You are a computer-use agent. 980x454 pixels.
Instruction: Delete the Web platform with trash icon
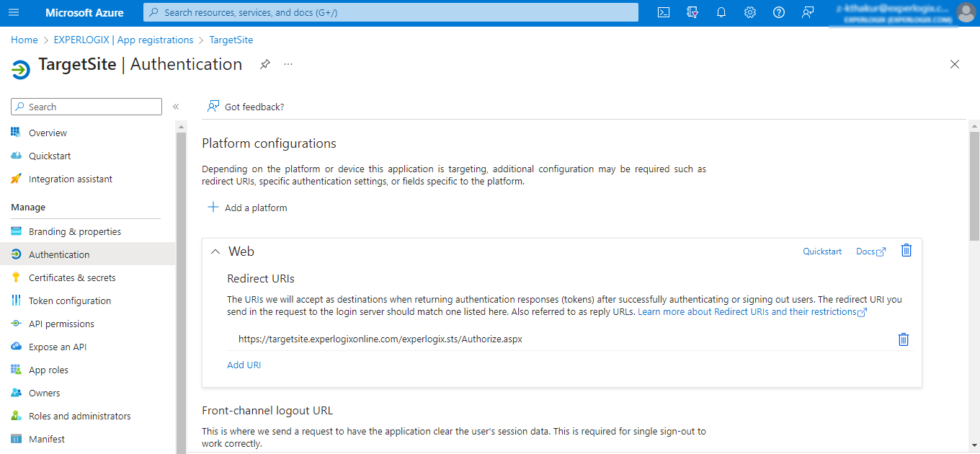pyautogui.click(x=906, y=250)
